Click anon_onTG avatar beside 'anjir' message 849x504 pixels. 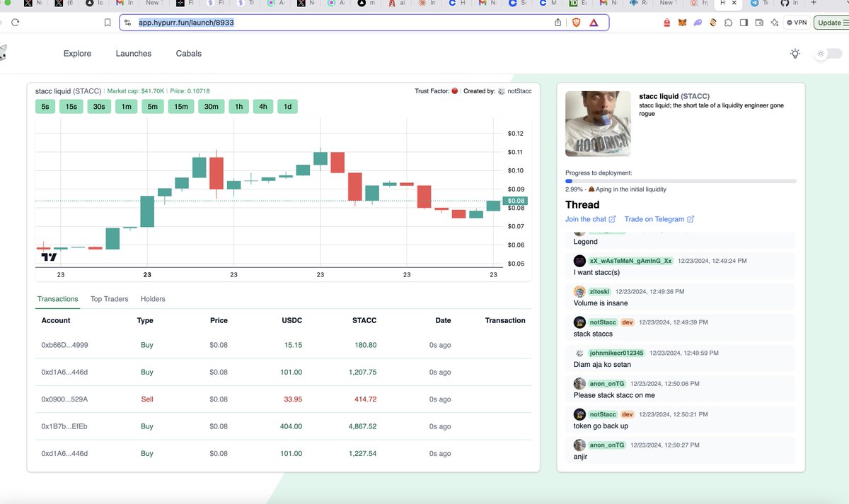tap(579, 445)
